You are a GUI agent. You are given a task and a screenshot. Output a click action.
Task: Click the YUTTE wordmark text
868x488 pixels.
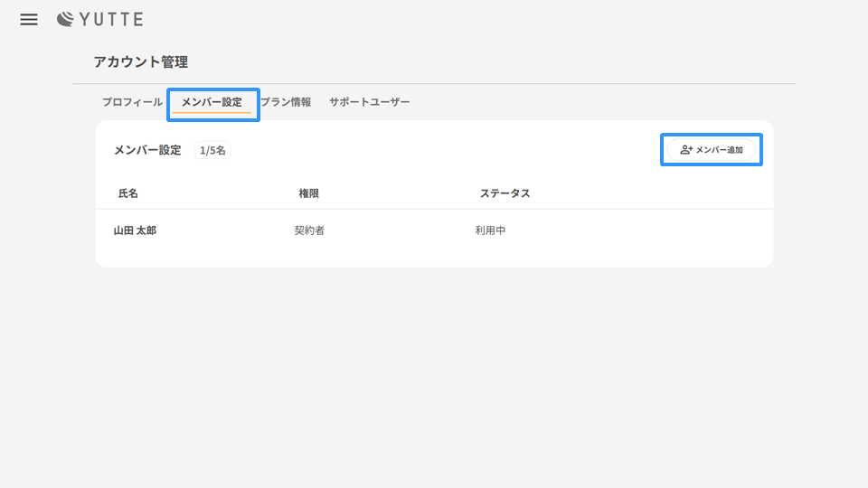[111, 19]
